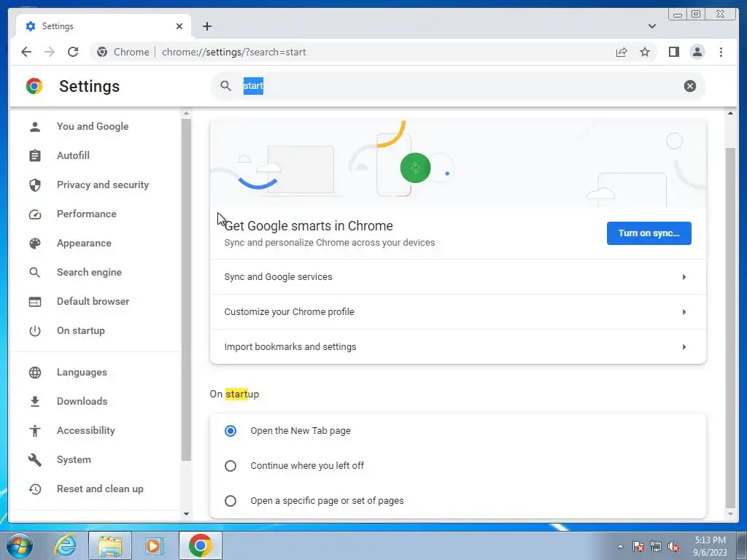Open Default browser settings
Image resolution: width=747 pixels, height=560 pixels.
[93, 301]
